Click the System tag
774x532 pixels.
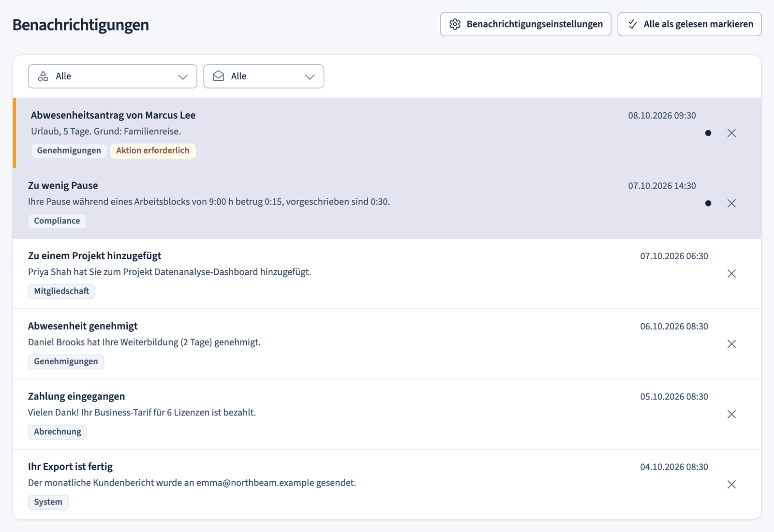48,502
